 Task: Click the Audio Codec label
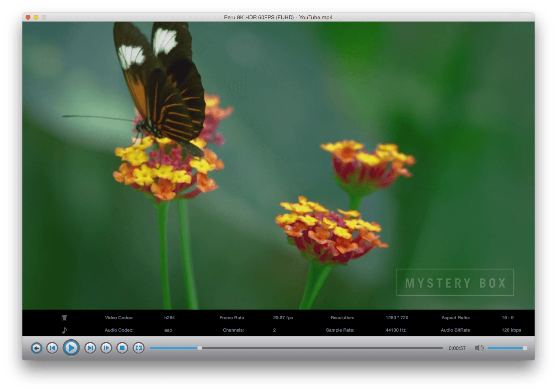point(119,330)
